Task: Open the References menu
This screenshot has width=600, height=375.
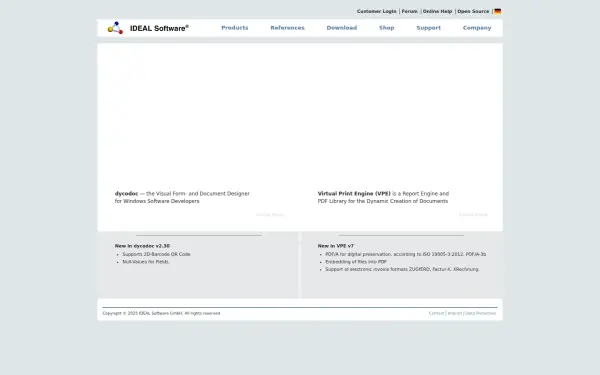Action: coord(287,28)
